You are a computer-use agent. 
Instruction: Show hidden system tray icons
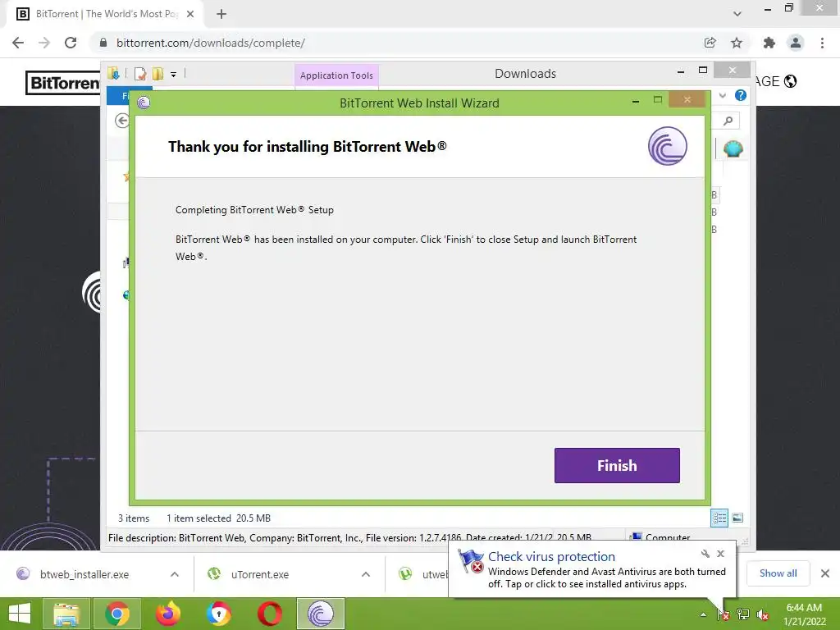(x=703, y=614)
